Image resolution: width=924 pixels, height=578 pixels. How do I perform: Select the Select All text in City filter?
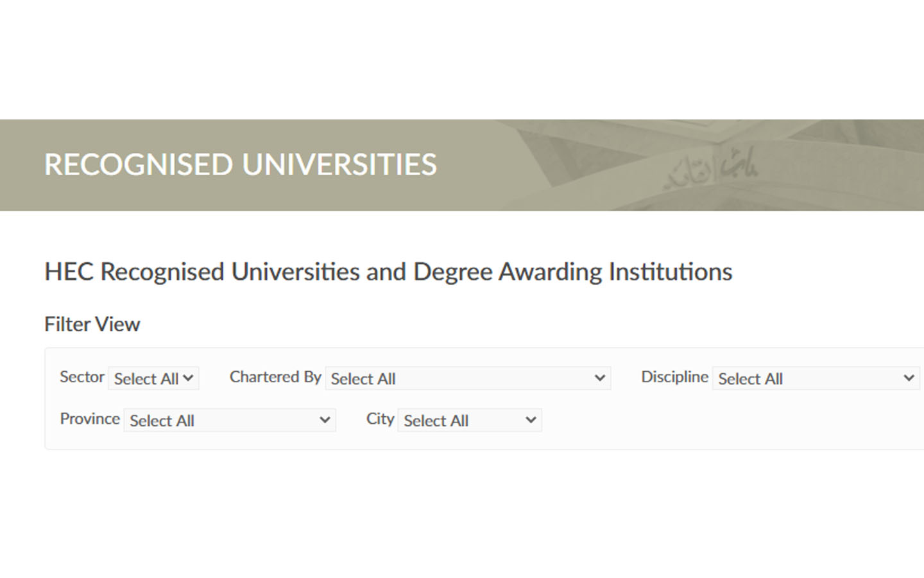coord(435,421)
